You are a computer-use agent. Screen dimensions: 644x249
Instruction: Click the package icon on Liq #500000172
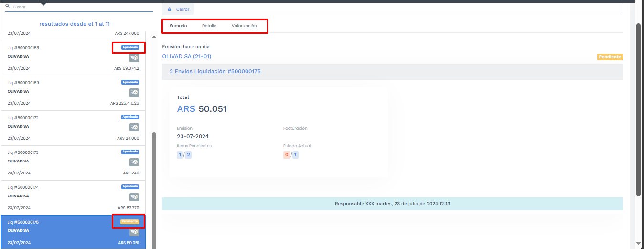(x=134, y=127)
